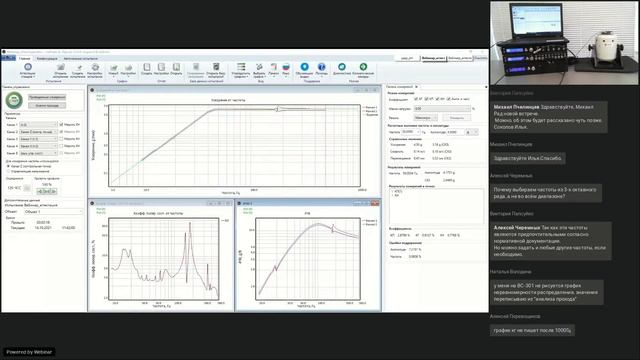The height and width of the screenshot is (360, 640).
Task: Open the Канал 1 dropdown
Action: 38,124
